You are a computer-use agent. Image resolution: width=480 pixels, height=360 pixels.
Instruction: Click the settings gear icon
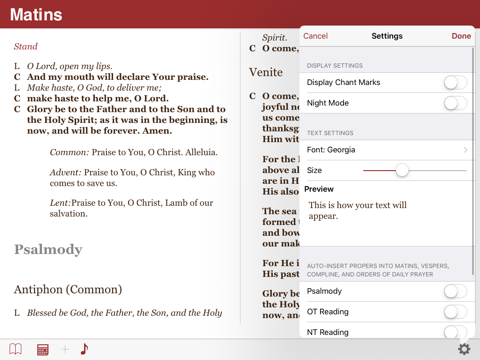464,349
